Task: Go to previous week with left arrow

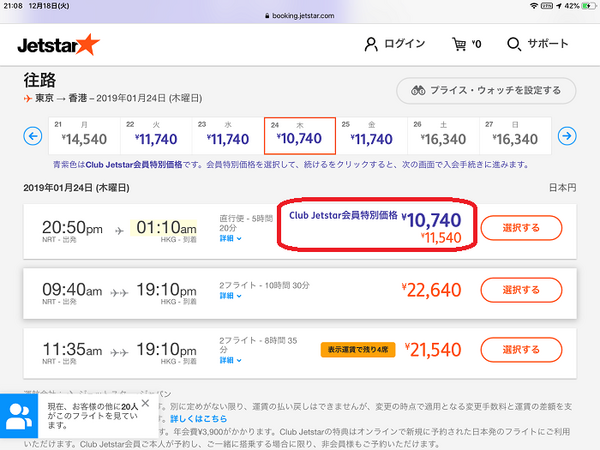Action: [33, 136]
